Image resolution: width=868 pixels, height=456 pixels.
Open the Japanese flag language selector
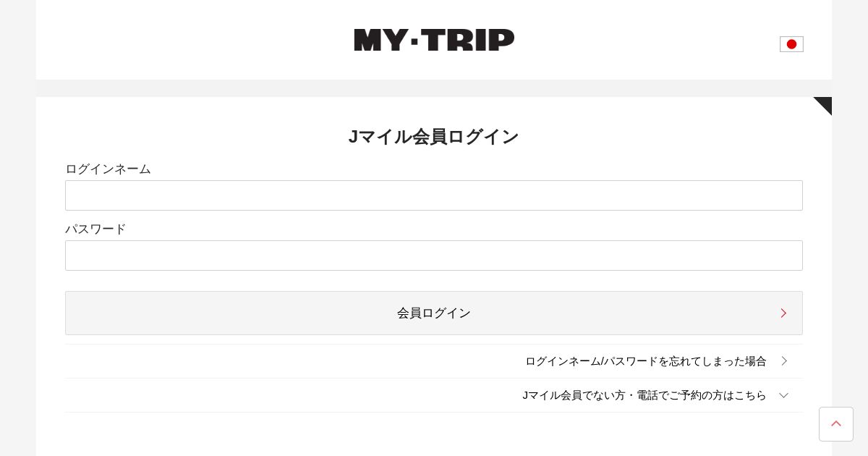791,44
